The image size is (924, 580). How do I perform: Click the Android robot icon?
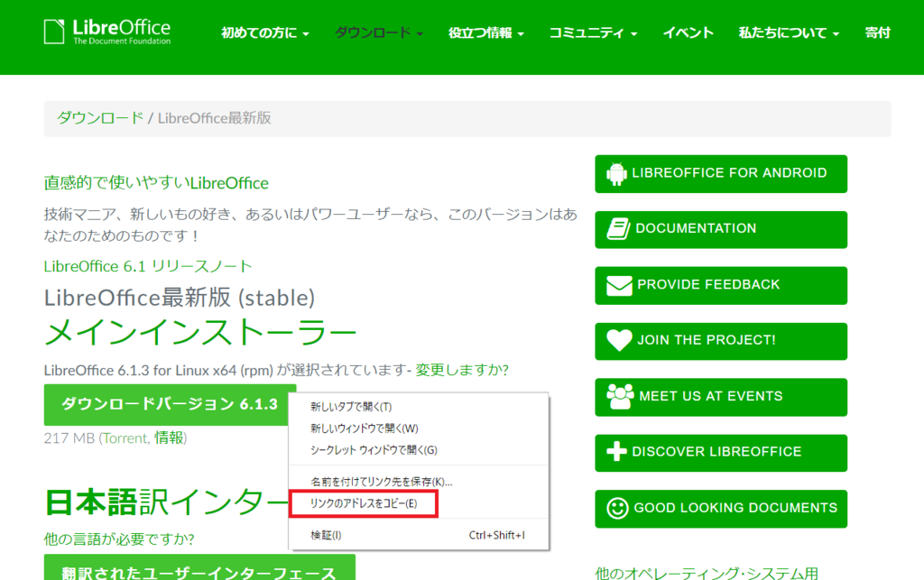click(616, 174)
